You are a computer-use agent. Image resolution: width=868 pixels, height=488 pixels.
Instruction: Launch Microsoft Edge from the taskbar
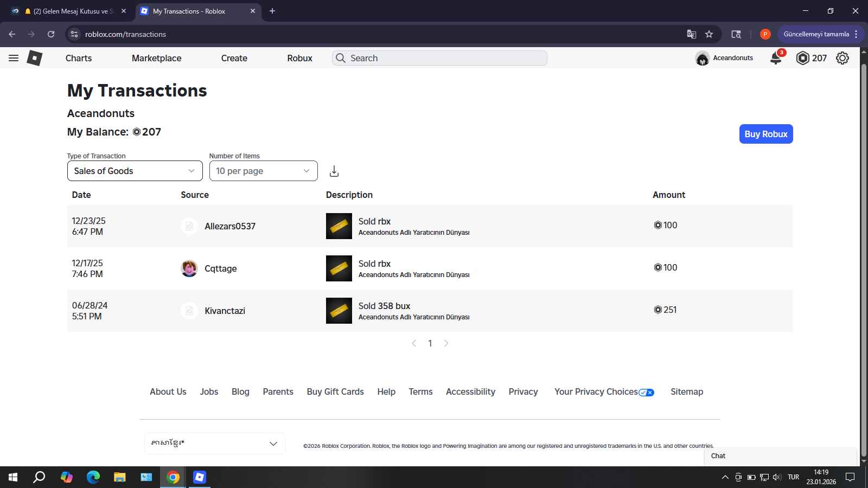coord(93,477)
